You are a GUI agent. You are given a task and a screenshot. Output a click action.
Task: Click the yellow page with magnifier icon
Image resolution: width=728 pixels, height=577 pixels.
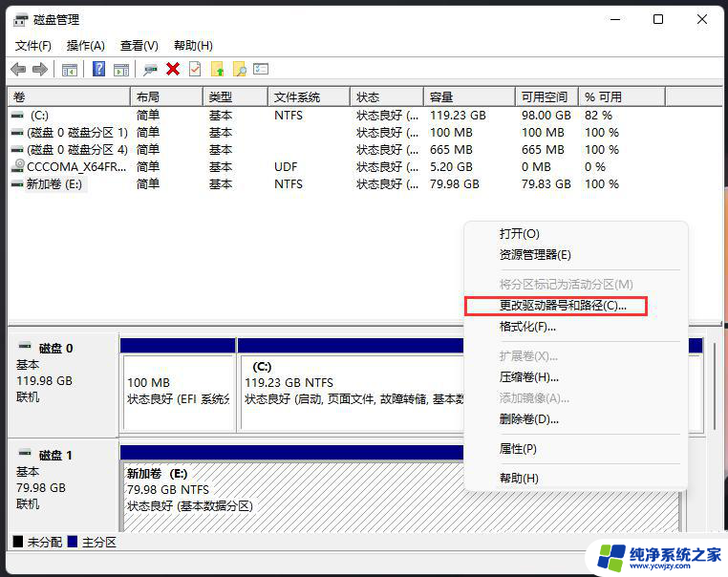coord(240,69)
